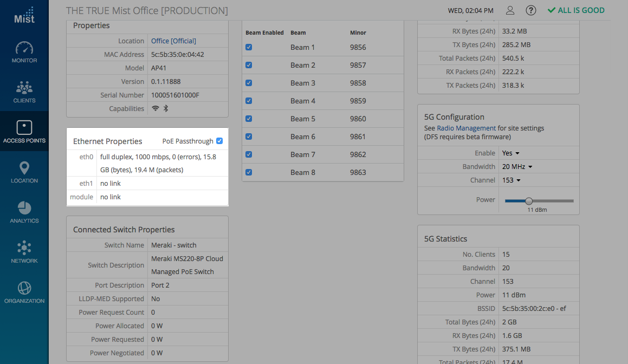Screen dimensions: 628x364
Task: Open the help question mark icon
Action: point(531,10)
